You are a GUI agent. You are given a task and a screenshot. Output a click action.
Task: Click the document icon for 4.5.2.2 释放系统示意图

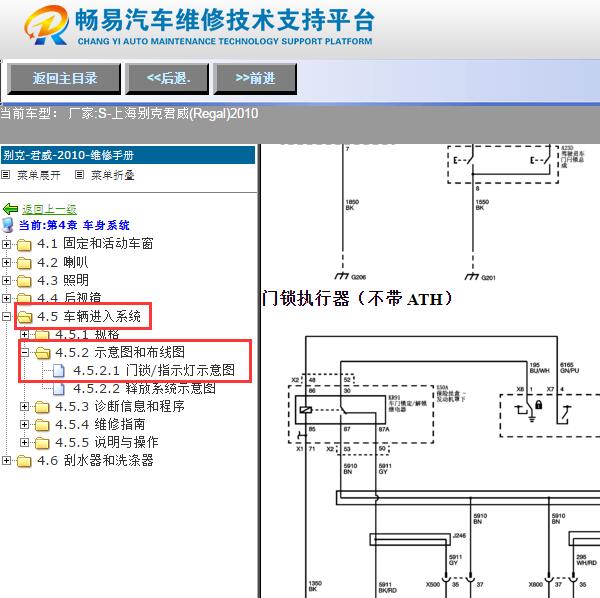[59, 388]
